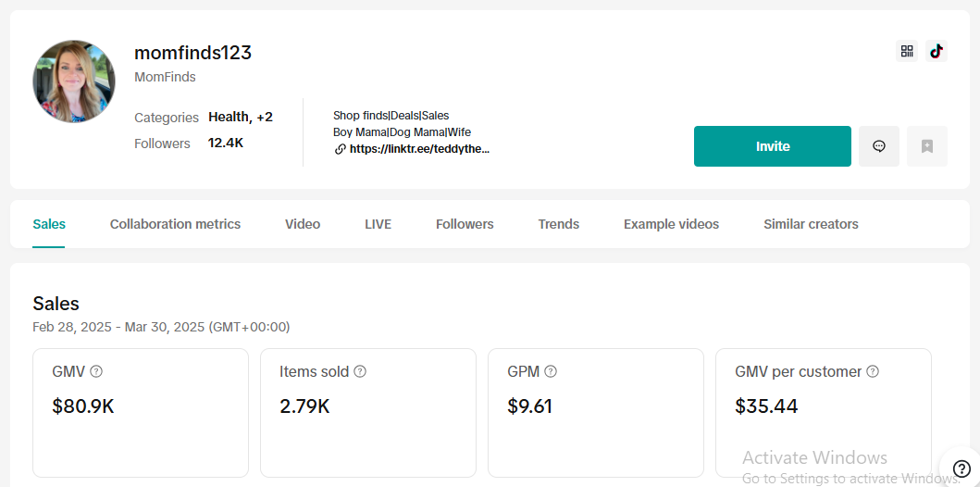Click the Followers label in profile info
Screen dimensions: 980x487
click(162, 144)
